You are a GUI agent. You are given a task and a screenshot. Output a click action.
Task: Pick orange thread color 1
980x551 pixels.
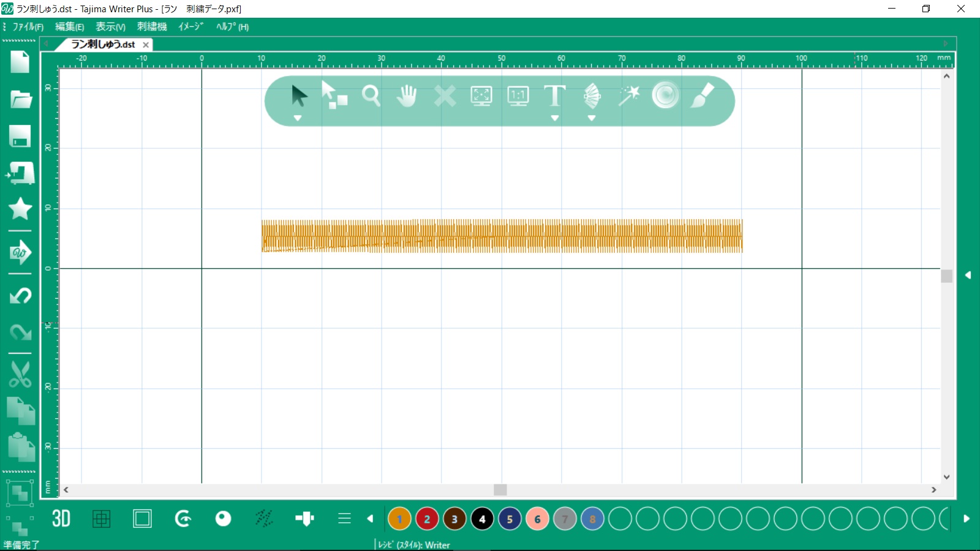(x=399, y=519)
